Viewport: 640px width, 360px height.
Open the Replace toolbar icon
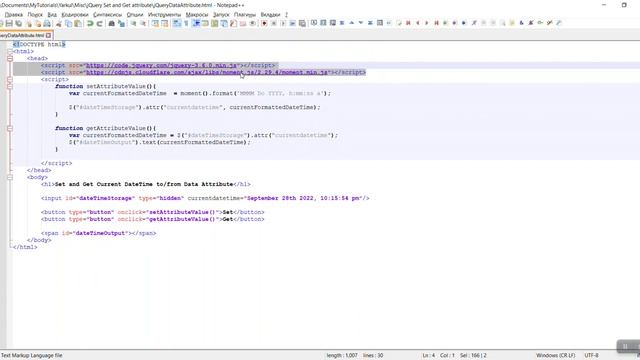(121, 23)
